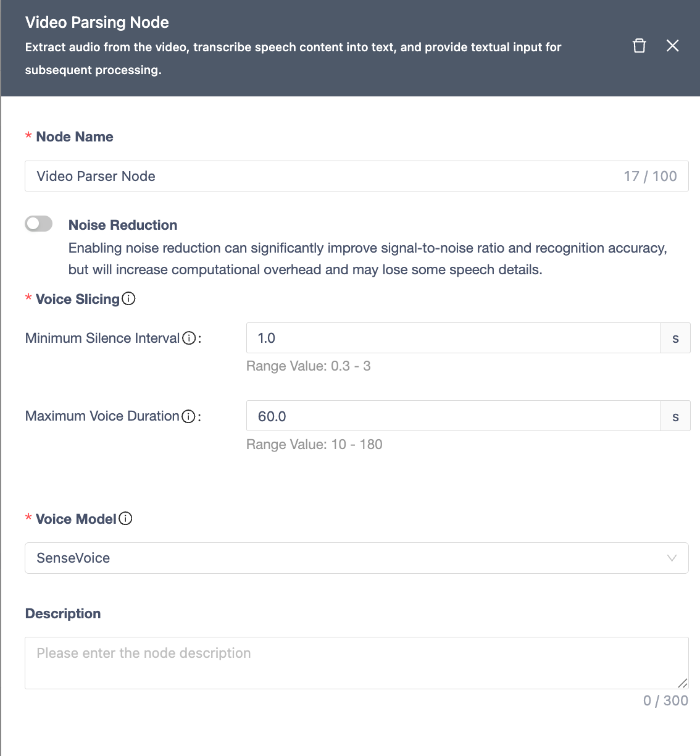This screenshot has height=756, width=700.
Task: Click the Minimum Silence Interval info icon
Action: coord(190,338)
